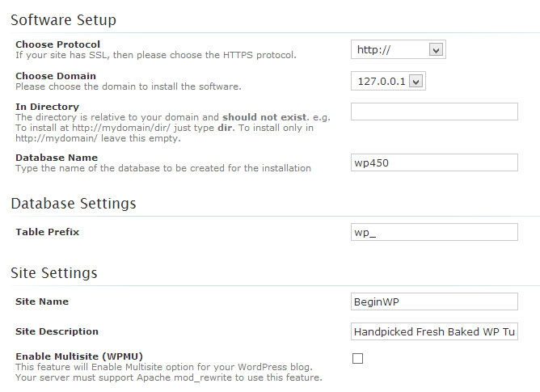Open the Choose Protocol http:// dropdown
The height and width of the screenshot is (392, 540).
click(x=399, y=50)
